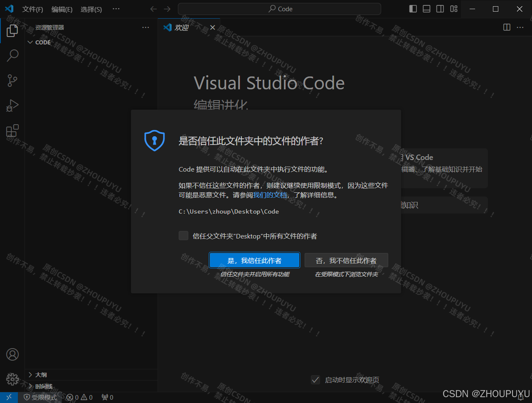Image resolution: width=532 pixels, height=403 pixels.
Task: Click 是，我信任此作者 button
Action: (x=254, y=260)
